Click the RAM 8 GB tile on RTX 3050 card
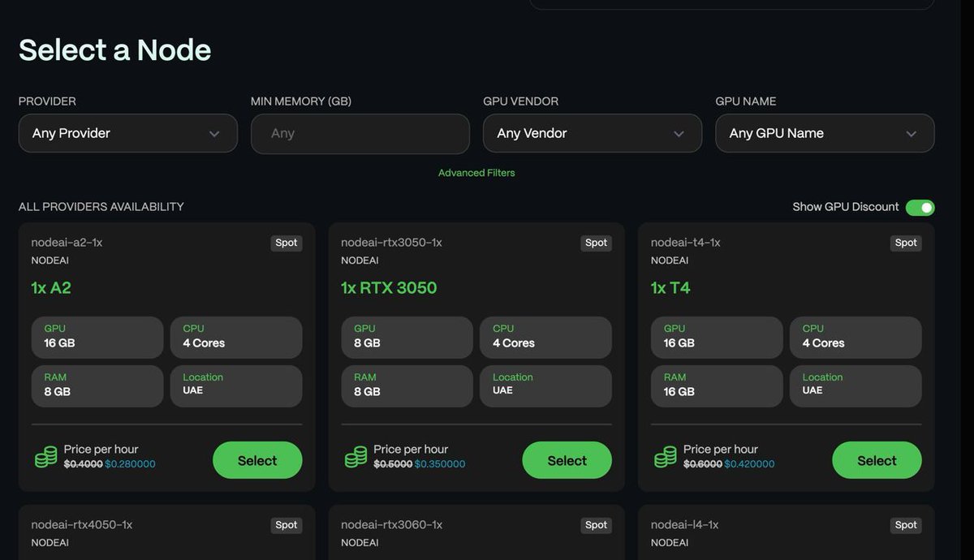 coord(407,386)
